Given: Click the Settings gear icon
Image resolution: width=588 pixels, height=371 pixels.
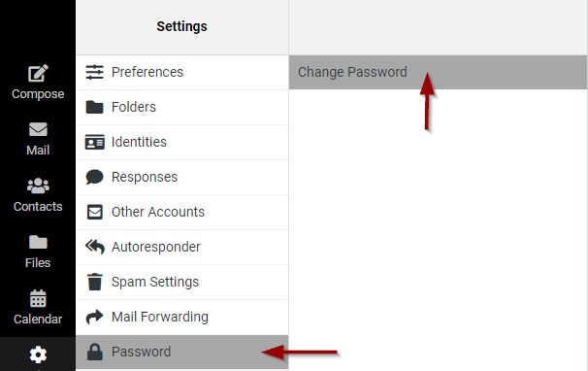Looking at the screenshot, I should pyautogui.click(x=38, y=354).
